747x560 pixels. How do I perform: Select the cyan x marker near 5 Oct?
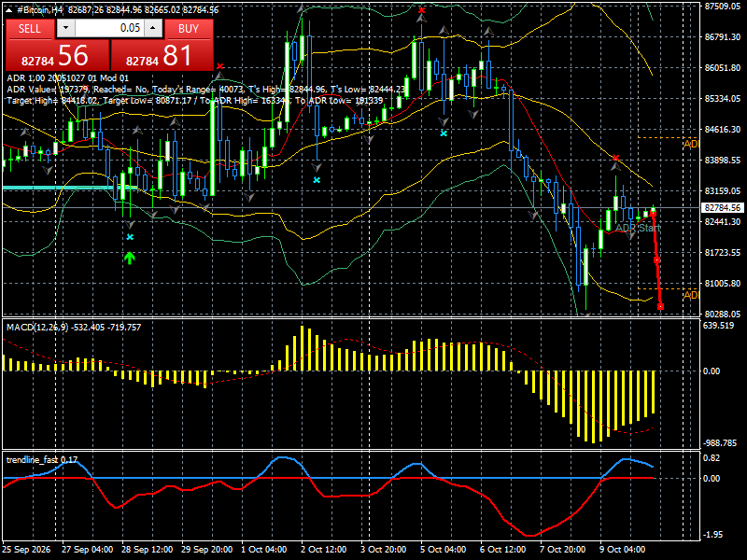[444, 133]
